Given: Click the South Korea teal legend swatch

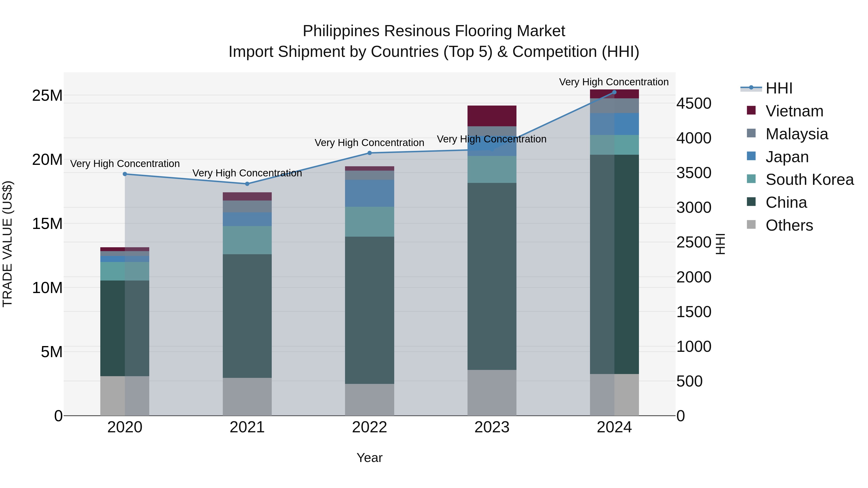Looking at the screenshot, I should [751, 179].
